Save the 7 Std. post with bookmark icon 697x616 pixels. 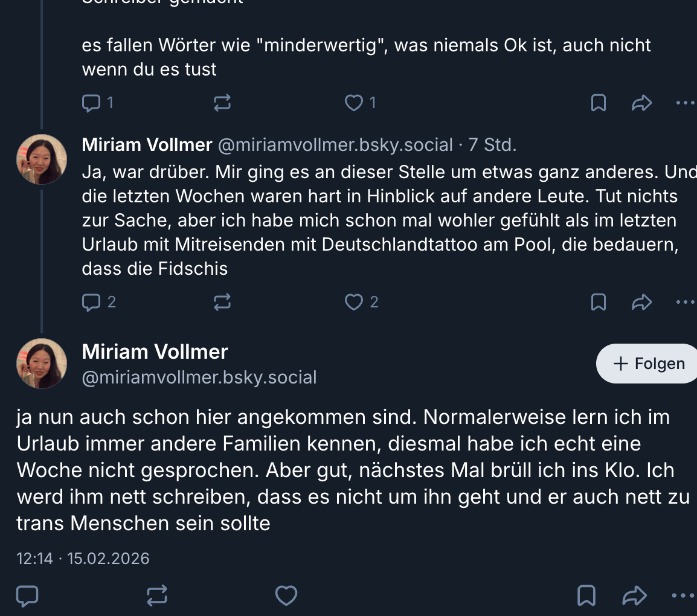tap(598, 301)
